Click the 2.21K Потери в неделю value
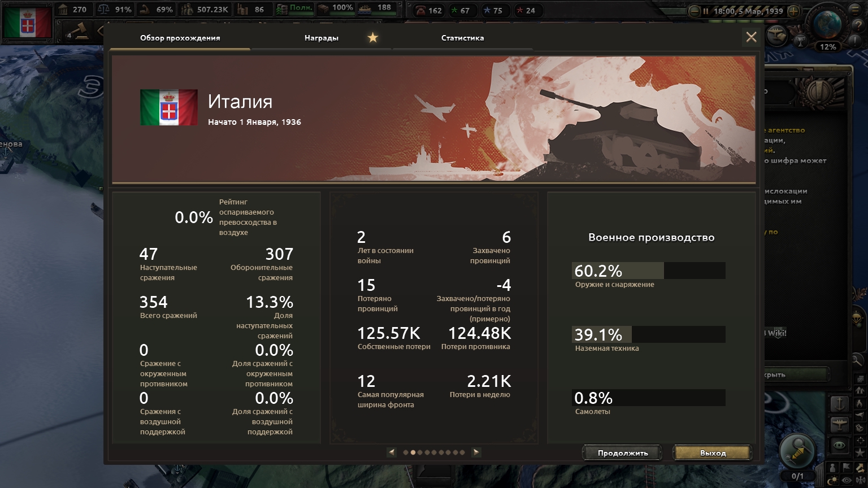The height and width of the screenshot is (488, 868). click(489, 381)
